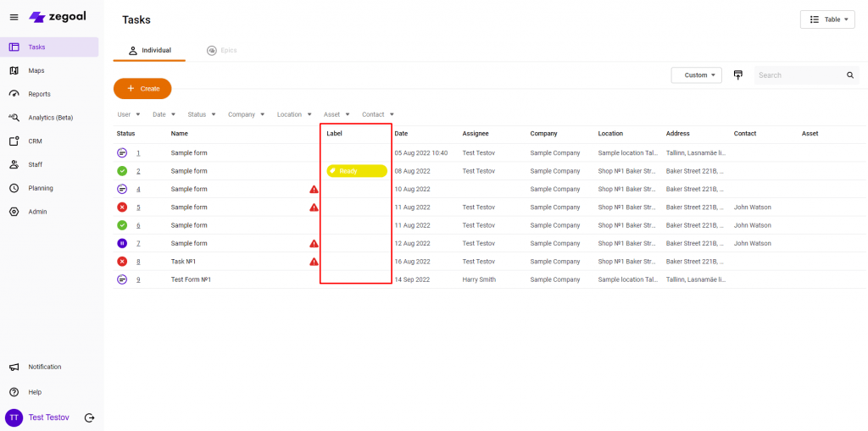Open the Notification megaphone icon

14,367
